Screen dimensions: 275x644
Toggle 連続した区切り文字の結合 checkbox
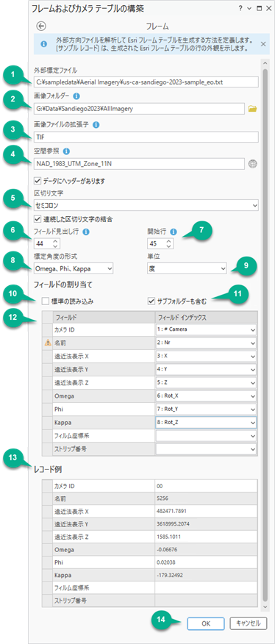tap(37, 219)
